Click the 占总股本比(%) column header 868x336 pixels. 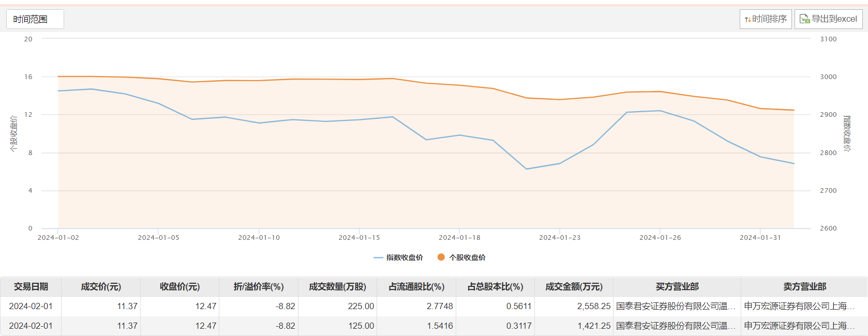click(495, 286)
